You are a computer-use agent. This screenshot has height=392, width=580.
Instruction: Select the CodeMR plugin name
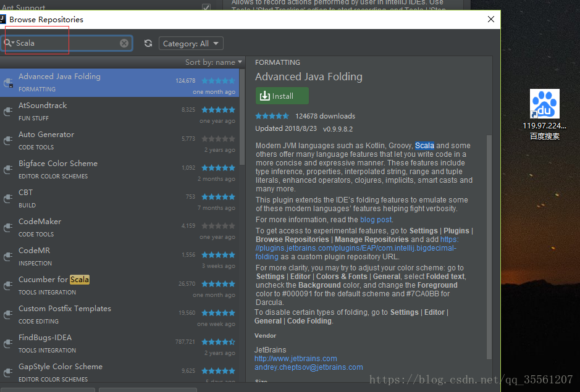(x=34, y=251)
